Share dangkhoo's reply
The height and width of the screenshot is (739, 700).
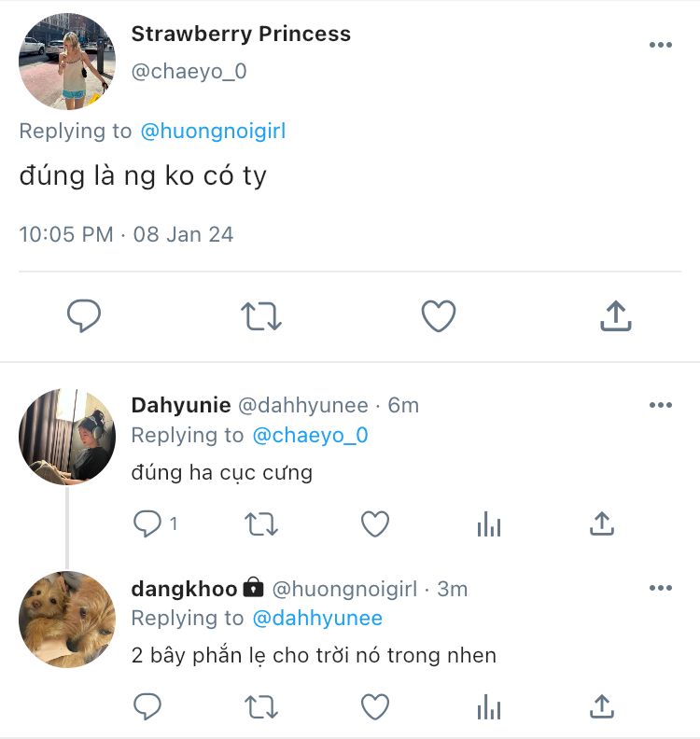coord(602,706)
